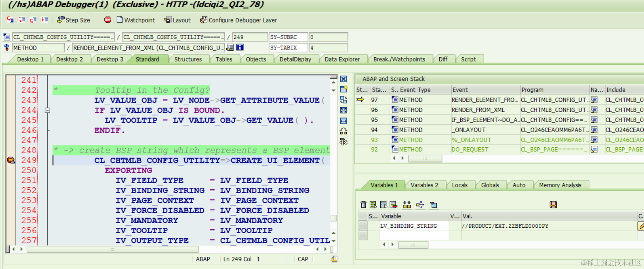
Task: Open the DetailDisplay tab
Action: (x=295, y=59)
